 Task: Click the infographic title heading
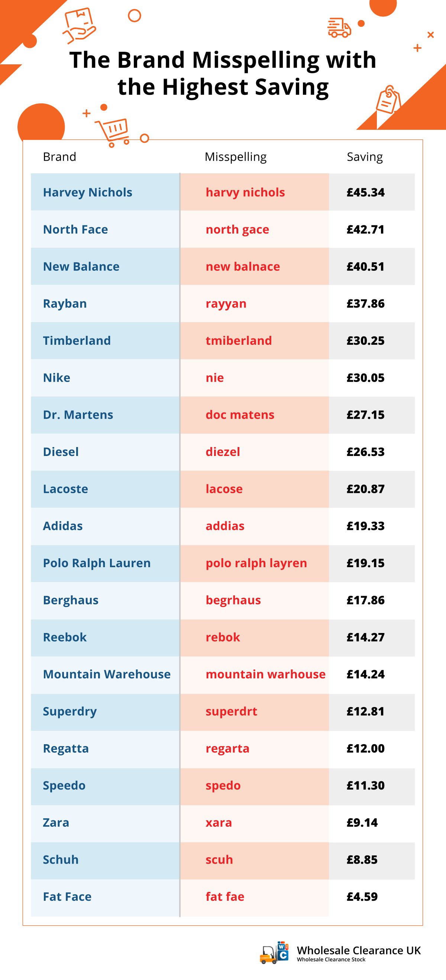pyautogui.click(x=223, y=73)
